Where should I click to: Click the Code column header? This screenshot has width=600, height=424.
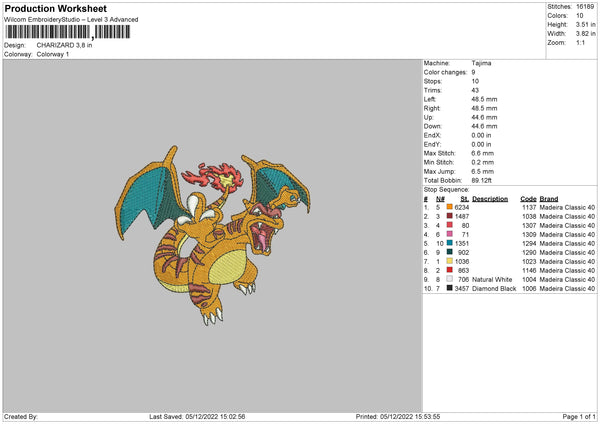[x=528, y=199]
